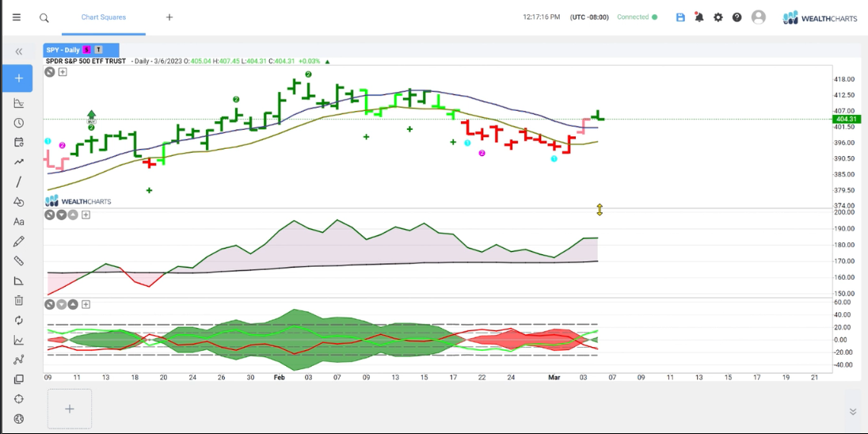Click the Feb label on the date axis

pyautogui.click(x=279, y=377)
